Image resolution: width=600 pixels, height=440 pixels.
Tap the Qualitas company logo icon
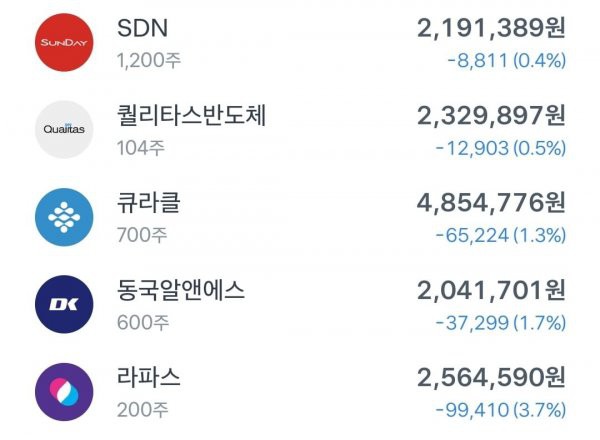(64, 129)
